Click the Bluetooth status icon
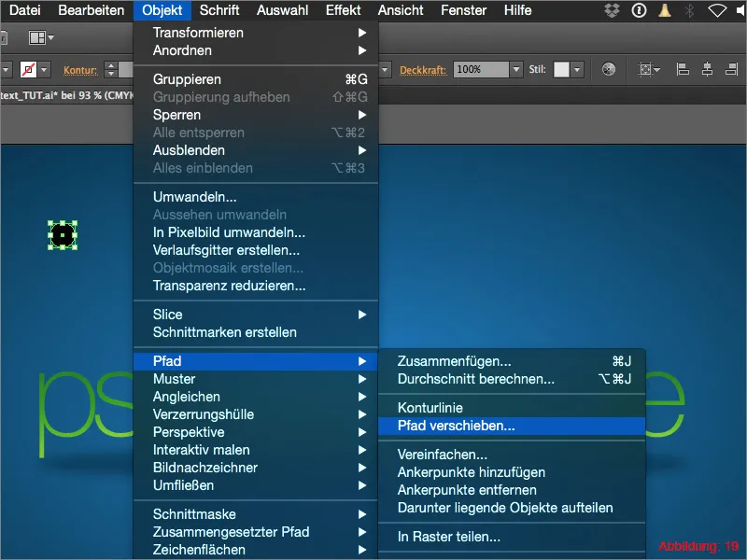The width and height of the screenshot is (747, 560). pos(689,10)
